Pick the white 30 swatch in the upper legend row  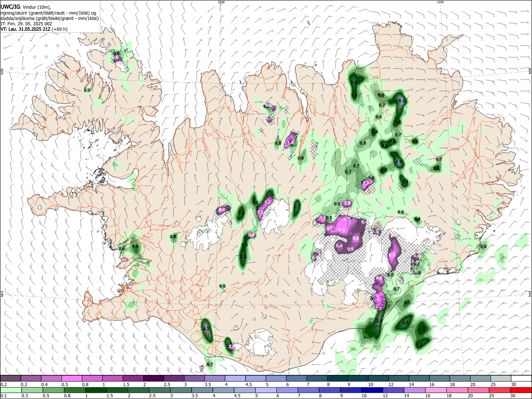coord(522,379)
